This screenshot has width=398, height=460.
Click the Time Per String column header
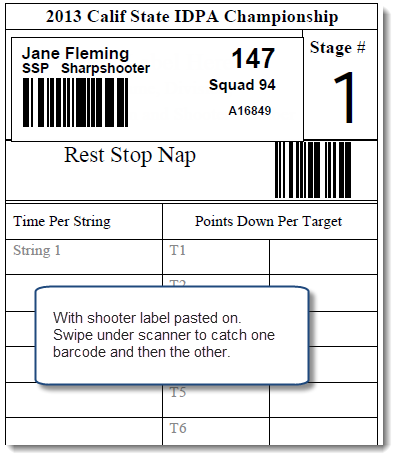(x=62, y=221)
